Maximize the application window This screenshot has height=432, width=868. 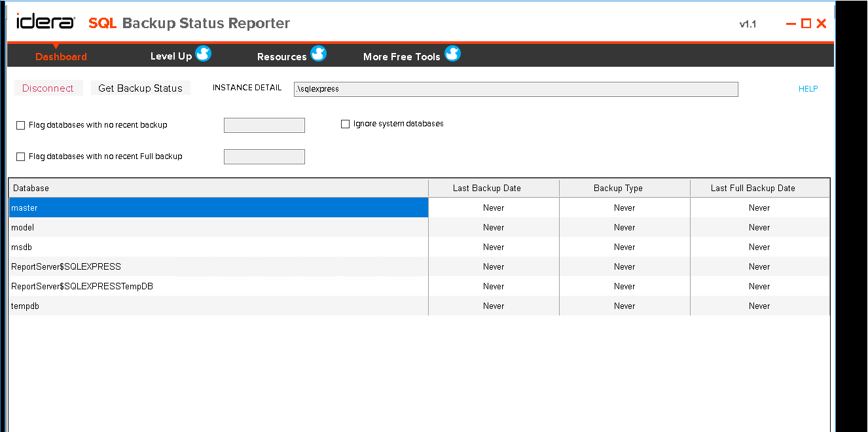click(806, 24)
